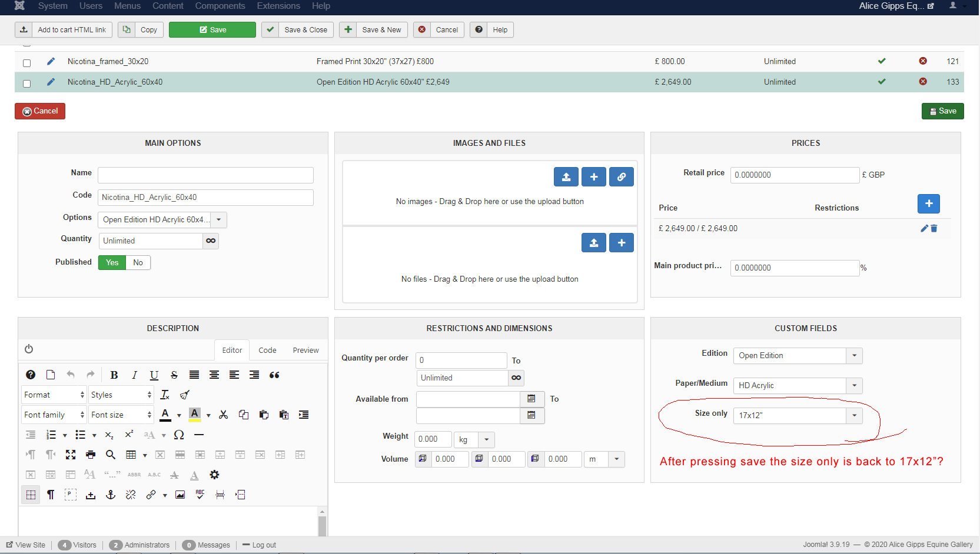Open the Edition dropdown
980x554 pixels.
(798, 356)
